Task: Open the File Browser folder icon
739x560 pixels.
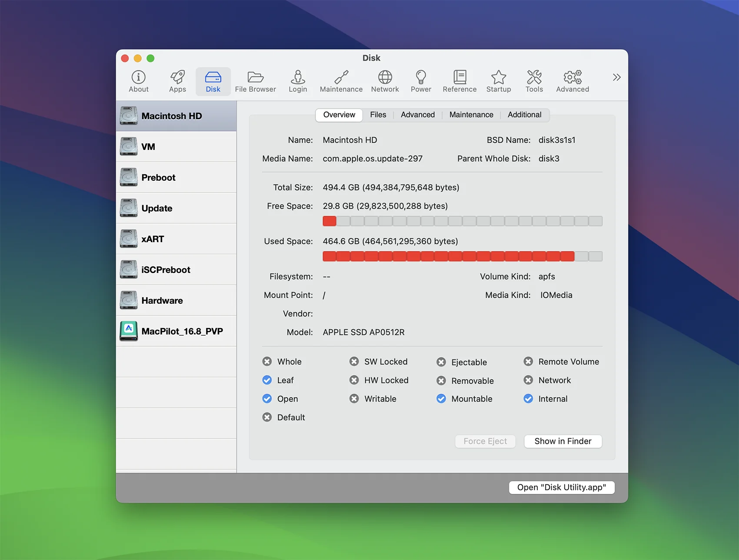Action: [x=256, y=81]
